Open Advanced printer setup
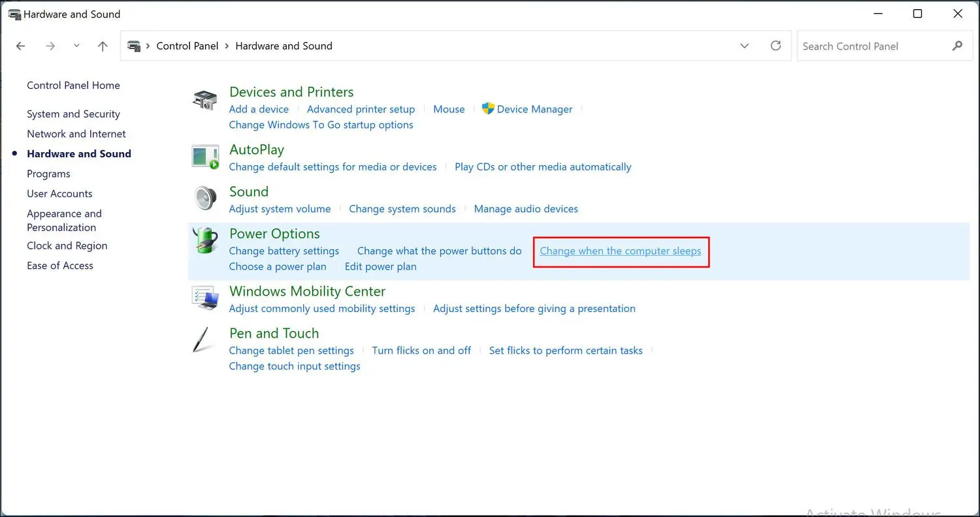 click(361, 110)
